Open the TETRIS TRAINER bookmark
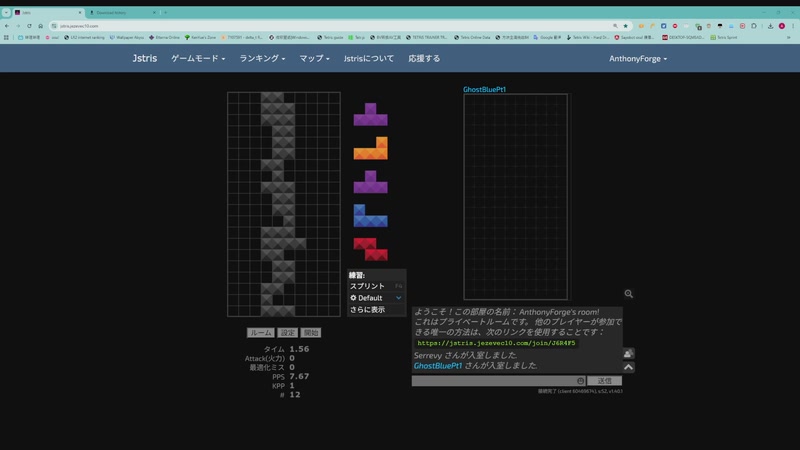 pyautogui.click(x=427, y=37)
